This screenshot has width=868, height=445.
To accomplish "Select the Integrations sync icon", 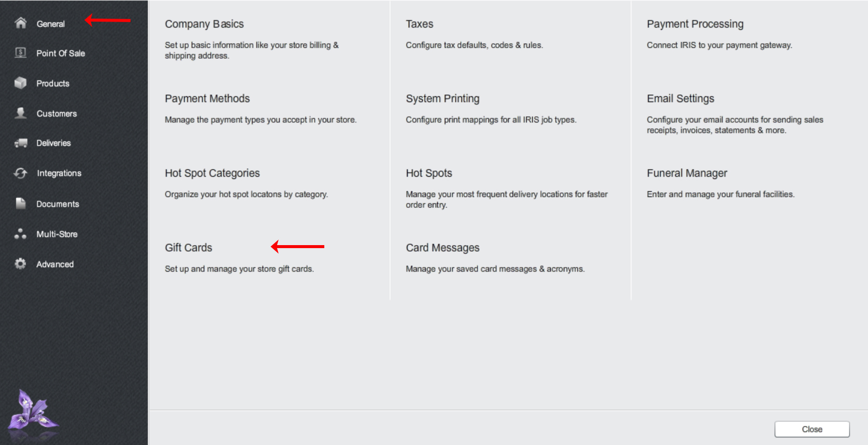I will point(21,173).
